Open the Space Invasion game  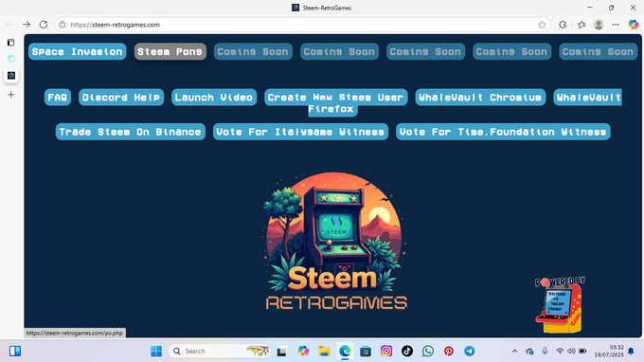78,51
